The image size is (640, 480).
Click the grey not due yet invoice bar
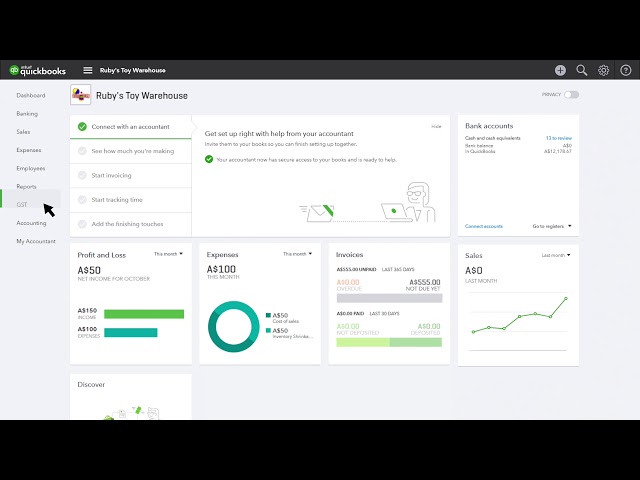[389, 298]
